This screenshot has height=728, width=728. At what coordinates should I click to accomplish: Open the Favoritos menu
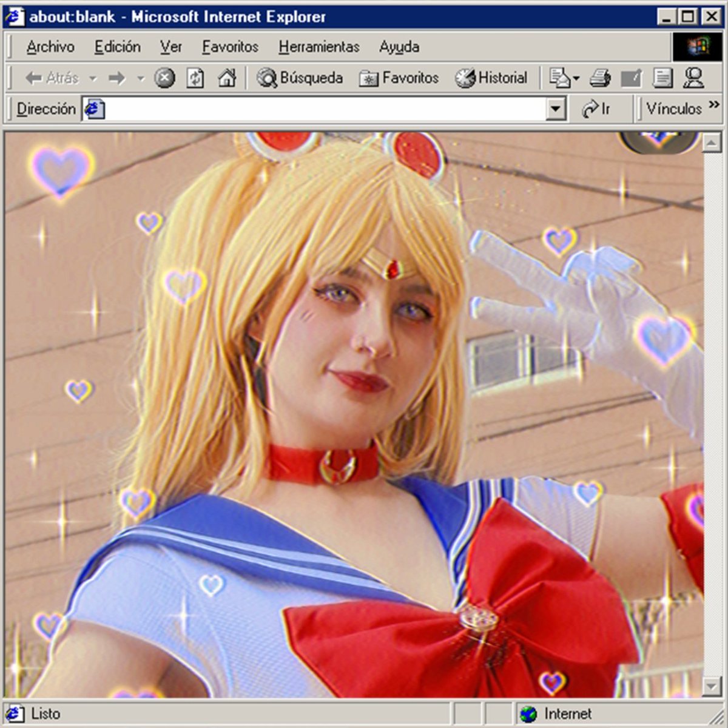pos(230,47)
